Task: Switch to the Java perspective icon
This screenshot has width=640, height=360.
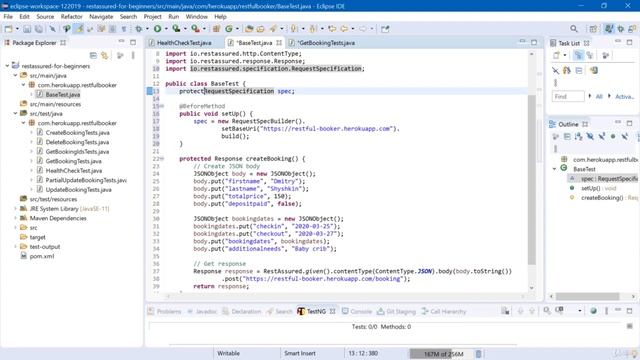Action: pos(609,29)
